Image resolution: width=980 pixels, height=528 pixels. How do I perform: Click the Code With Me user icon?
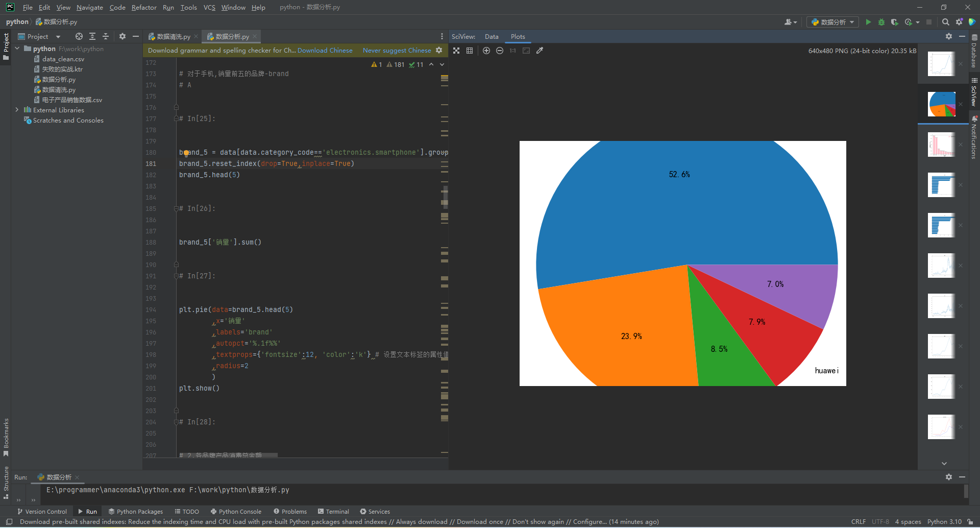pyautogui.click(x=789, y=22)
